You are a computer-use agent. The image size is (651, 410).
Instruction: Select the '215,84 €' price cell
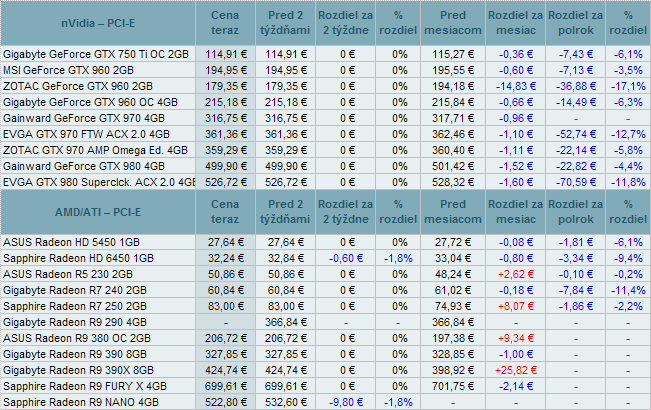click(453, 102)
